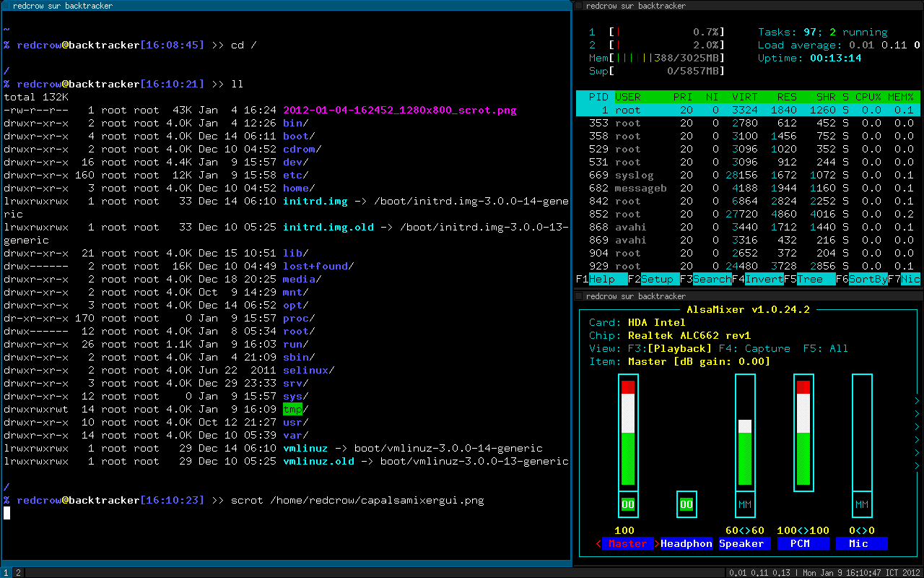924x578 pixels.
Task: Click F7 Nice in htop function bar
Action: point(911,279)
